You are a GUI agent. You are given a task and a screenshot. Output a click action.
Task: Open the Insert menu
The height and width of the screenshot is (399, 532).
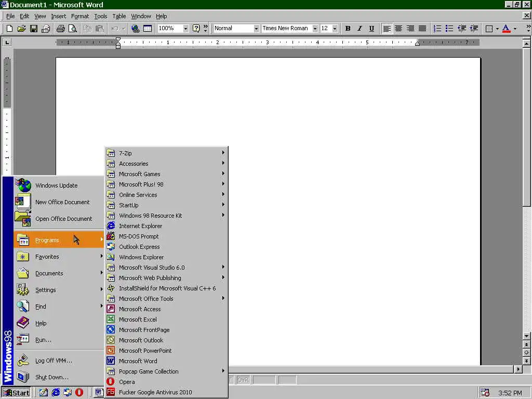click(x=58, y=16)
